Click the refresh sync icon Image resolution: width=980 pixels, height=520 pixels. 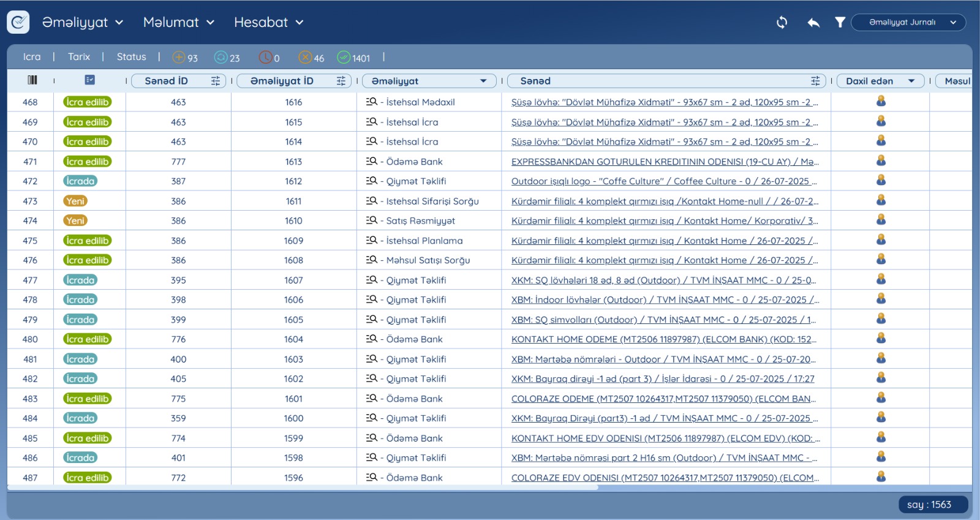782,23
